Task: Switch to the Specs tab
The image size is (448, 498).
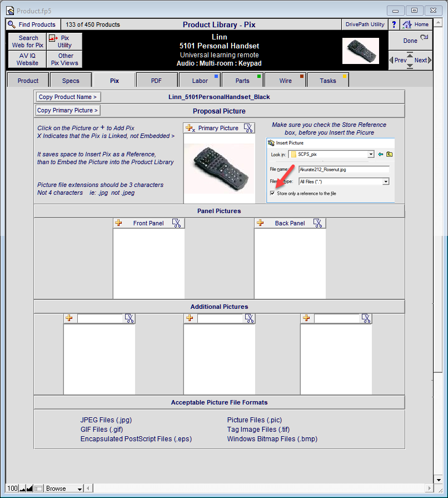Action: point(71,80)
